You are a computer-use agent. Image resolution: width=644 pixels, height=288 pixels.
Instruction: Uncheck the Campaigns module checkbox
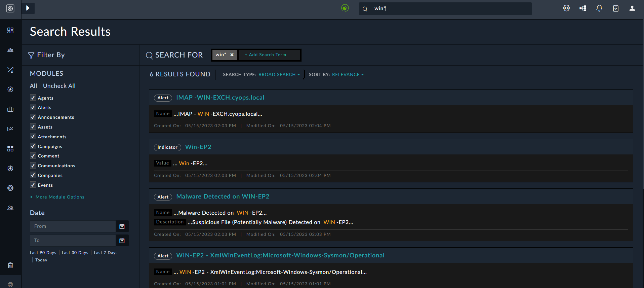[x=33, y=146]
